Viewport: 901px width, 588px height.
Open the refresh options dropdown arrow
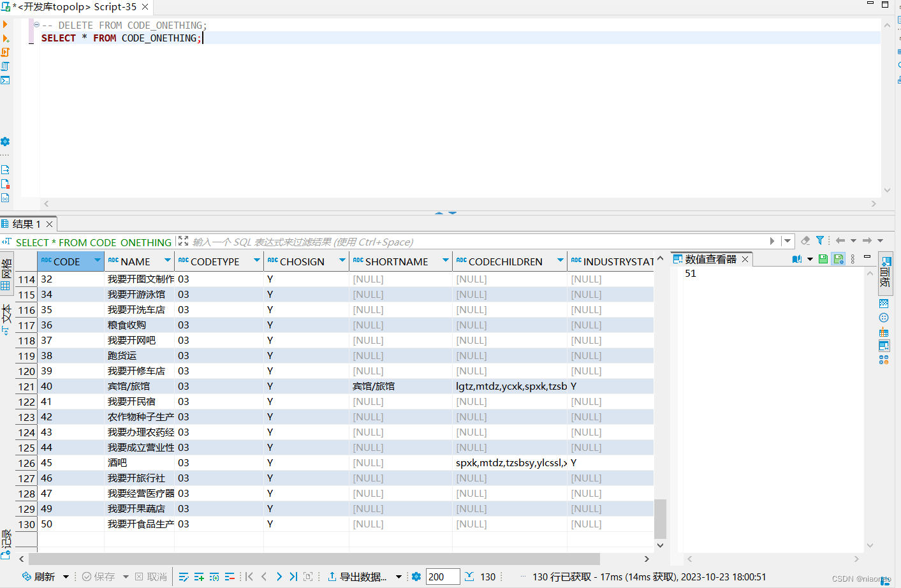point(66,577)
